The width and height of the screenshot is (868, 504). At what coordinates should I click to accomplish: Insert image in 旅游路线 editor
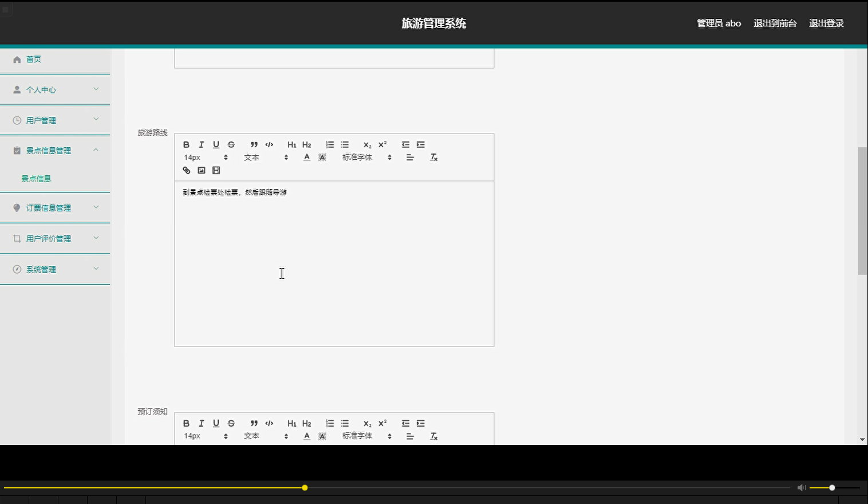coord(201,171)
